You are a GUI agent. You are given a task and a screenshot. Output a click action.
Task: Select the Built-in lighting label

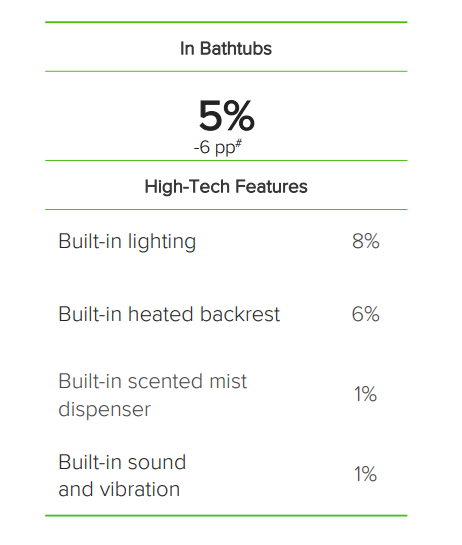(x=127, y=242)
